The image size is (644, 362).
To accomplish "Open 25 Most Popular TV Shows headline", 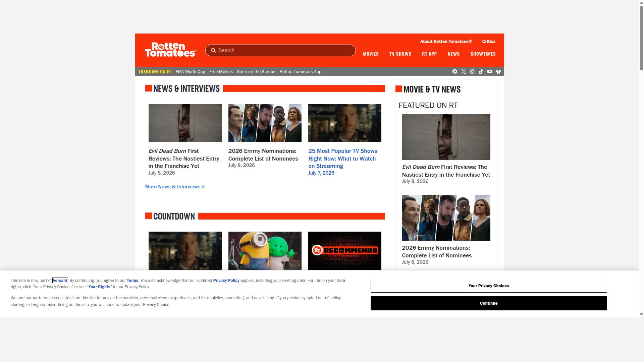I will coord(343,159).
